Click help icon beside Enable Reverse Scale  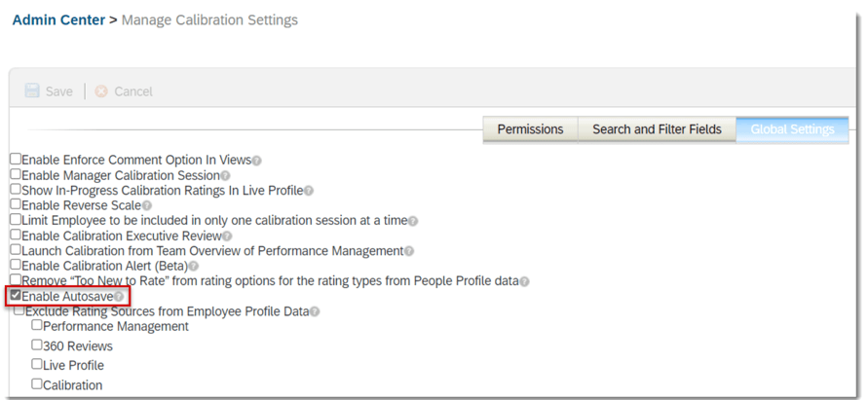click(147, 205)
